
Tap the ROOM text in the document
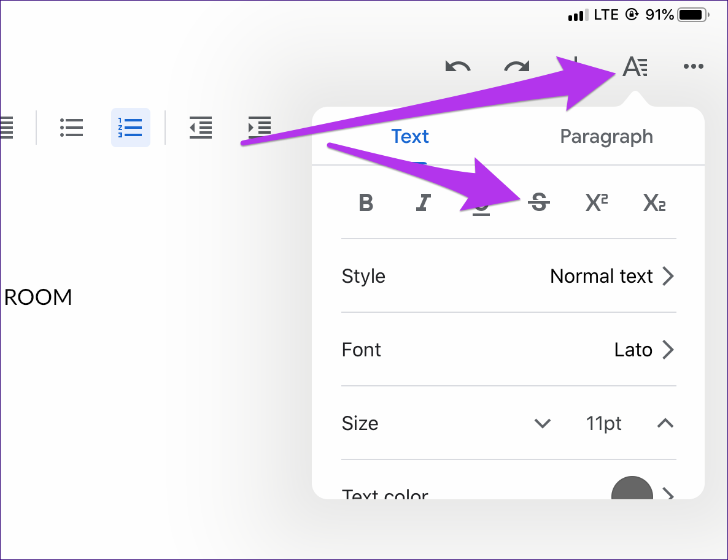pyautogui.click(x=38, y=297)
